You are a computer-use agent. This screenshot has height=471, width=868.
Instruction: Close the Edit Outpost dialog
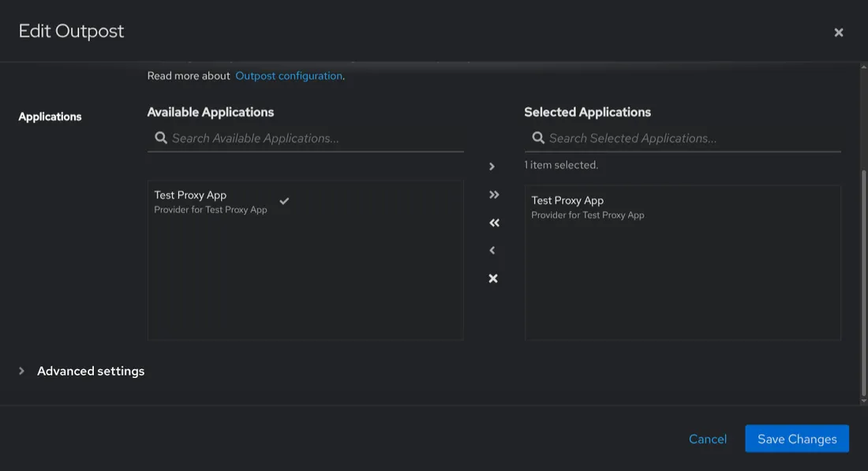(x=839, y=32)
